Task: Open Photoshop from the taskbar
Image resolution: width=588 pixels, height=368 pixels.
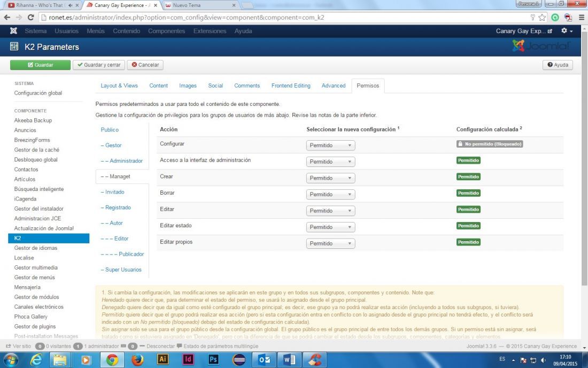Action: [213, 359]
